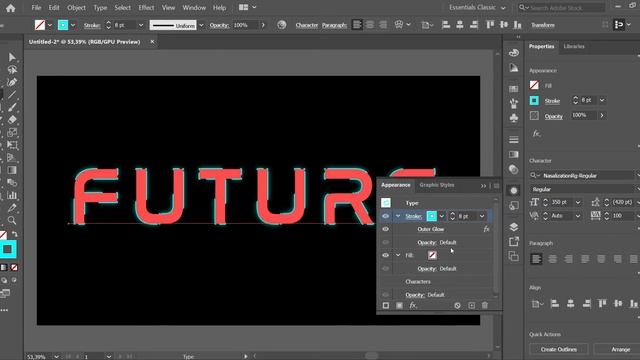The height and width of the screenshot is (360, 640).
Task: Align text center in control bar
Action: 370,25
